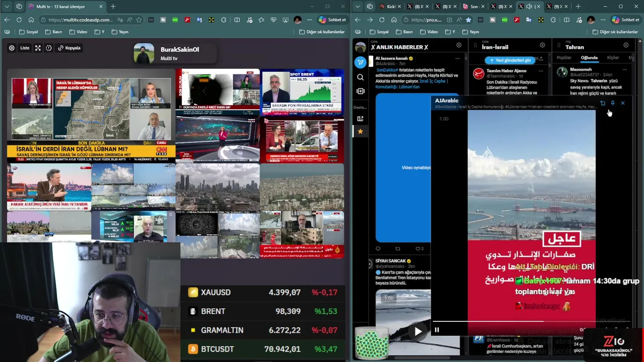This screenshot has height=362, width=644.
Task: Open Basın bookmarks folder in left browser
Action: coord(53,32)
